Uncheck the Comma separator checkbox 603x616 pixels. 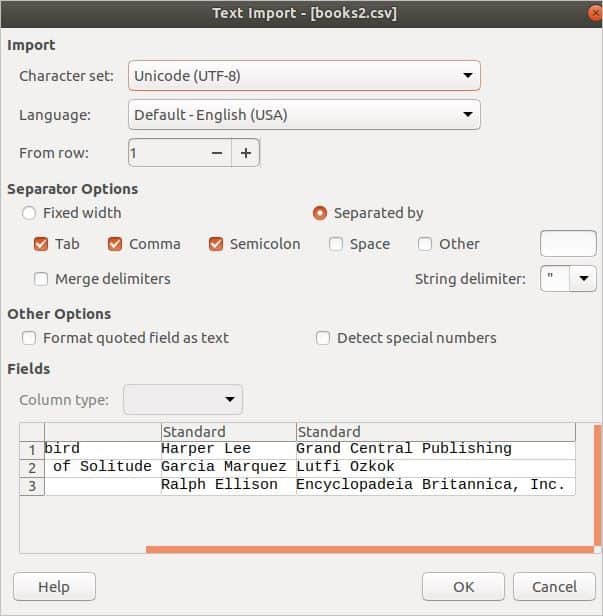115,244
